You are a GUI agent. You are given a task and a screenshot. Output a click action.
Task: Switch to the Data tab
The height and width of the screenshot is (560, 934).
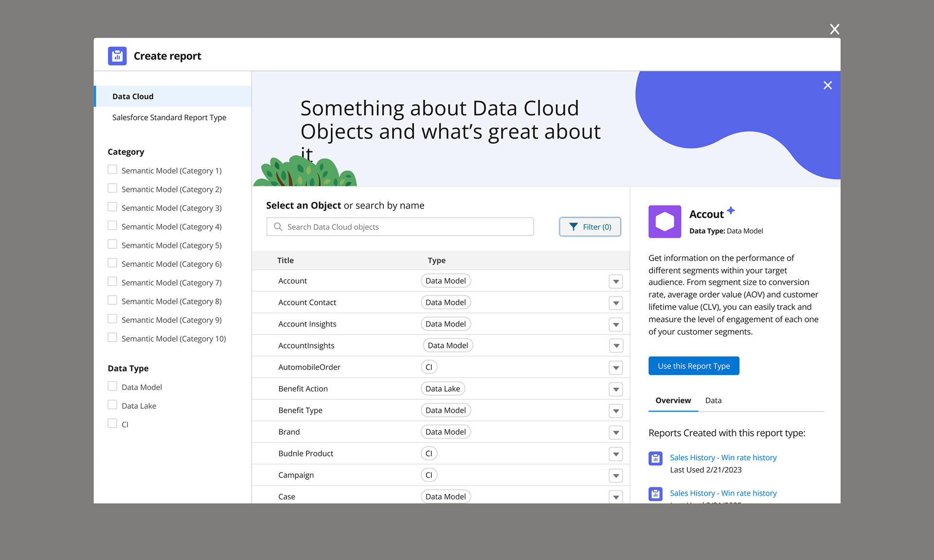pos(713,401)
